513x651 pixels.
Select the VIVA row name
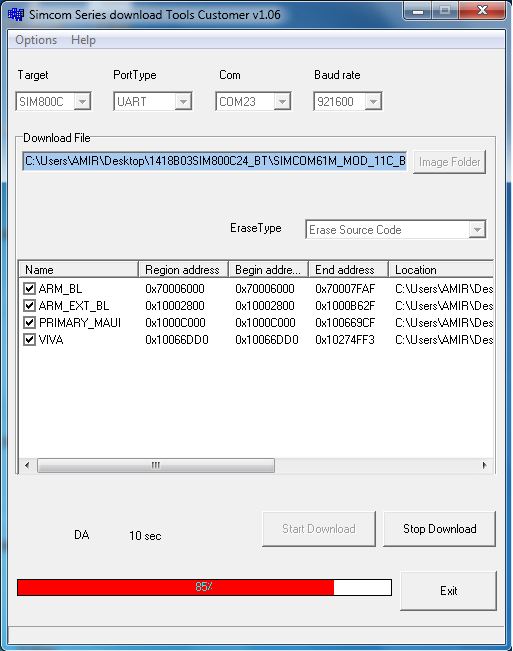click(x=51, y=340)
